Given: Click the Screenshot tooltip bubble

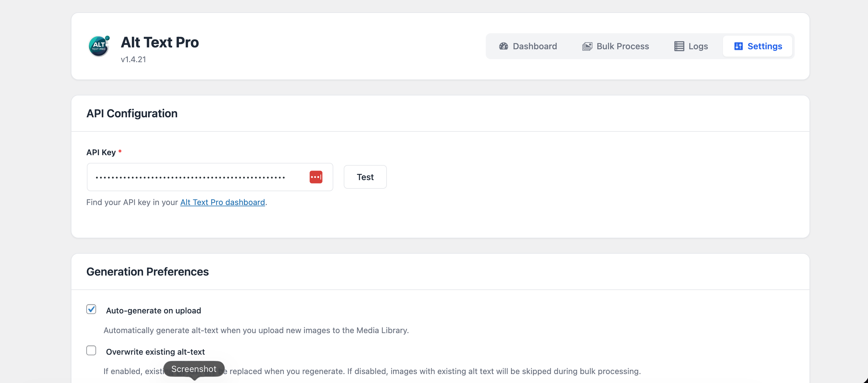Looking at the screenshot, I should click(x=194, y=369).
